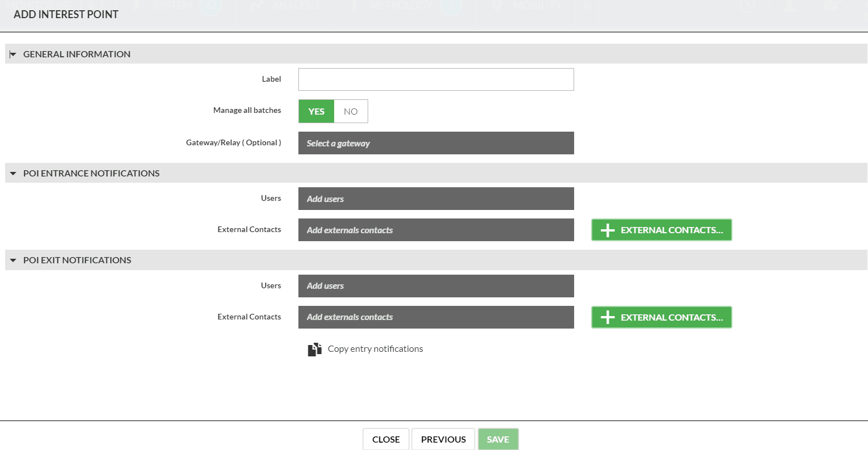Click the POI EXIT NOTIFICATIONS header title

(x=77, y=260)
